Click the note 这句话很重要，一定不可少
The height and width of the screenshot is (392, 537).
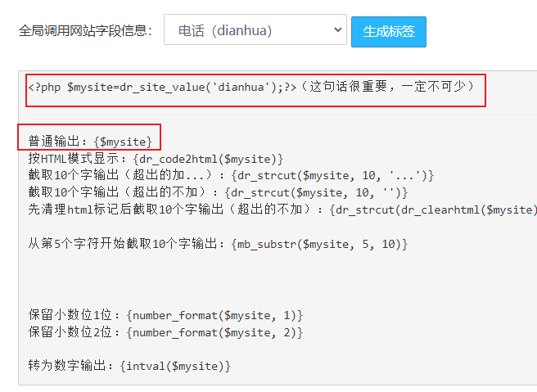tap(387, 86)
